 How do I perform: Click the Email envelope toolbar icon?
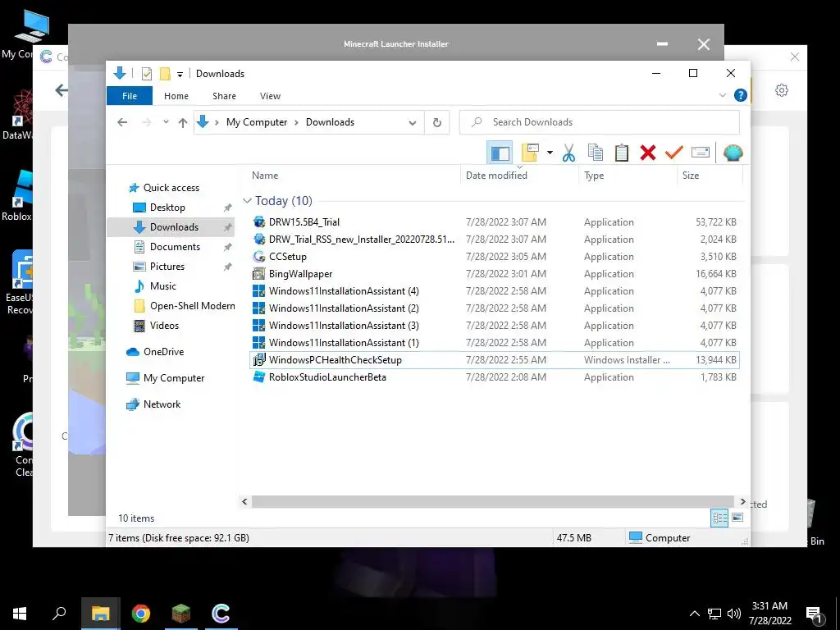pos(701,153)
